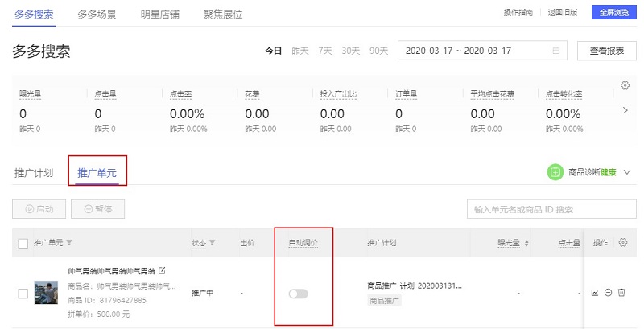This screenshot has width=644, height=329.
Task: Delete the unit with trash icon
Action: (x=621, y=293)
